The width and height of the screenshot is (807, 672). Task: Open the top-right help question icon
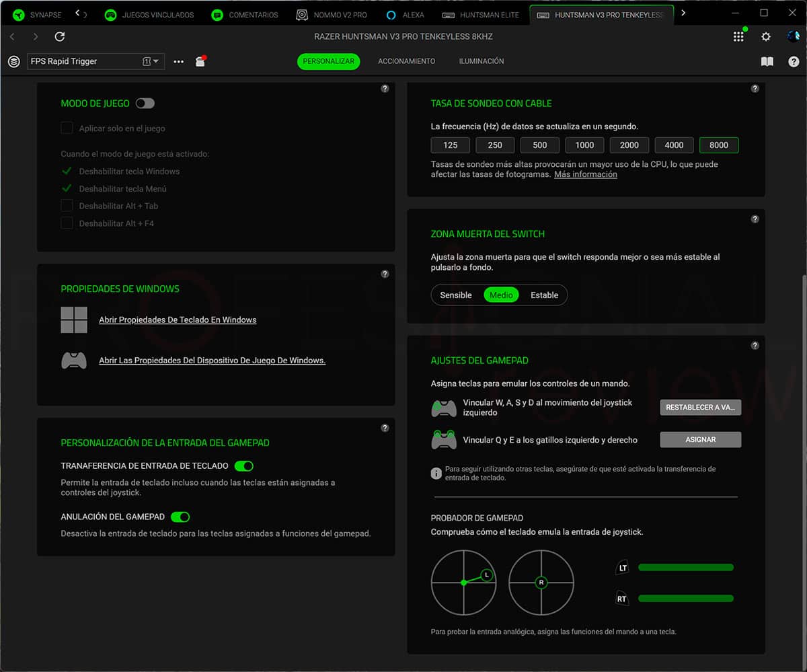coord(794,61)
